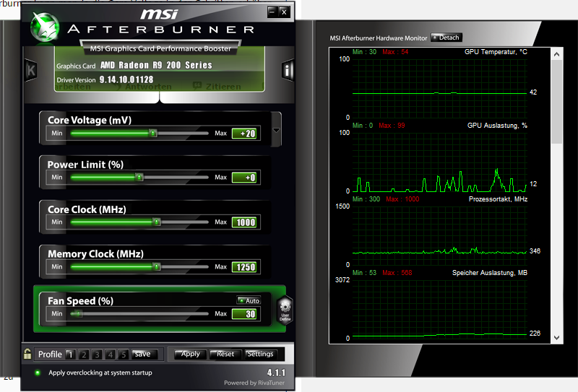This screenshot has height=392, width=578.
Task: Save the current profile
Action: click(142, 354)
